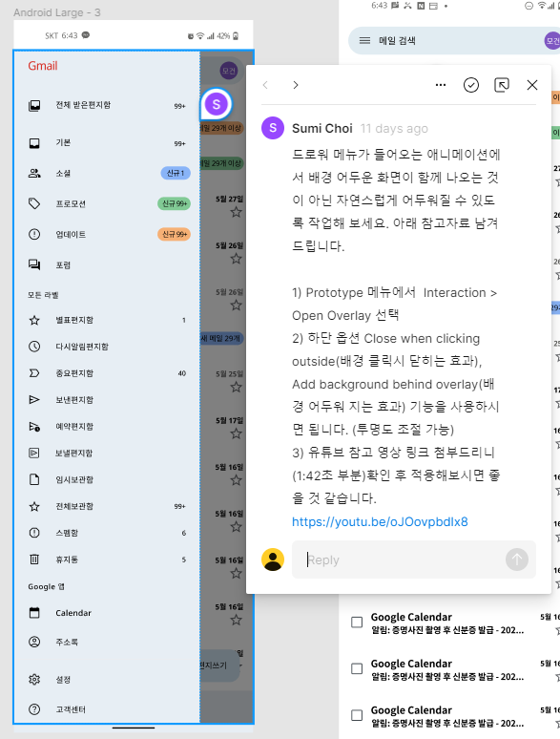Click the yellow user avatar beside Reply
560x739 pixels.
[x=273, y=560]
